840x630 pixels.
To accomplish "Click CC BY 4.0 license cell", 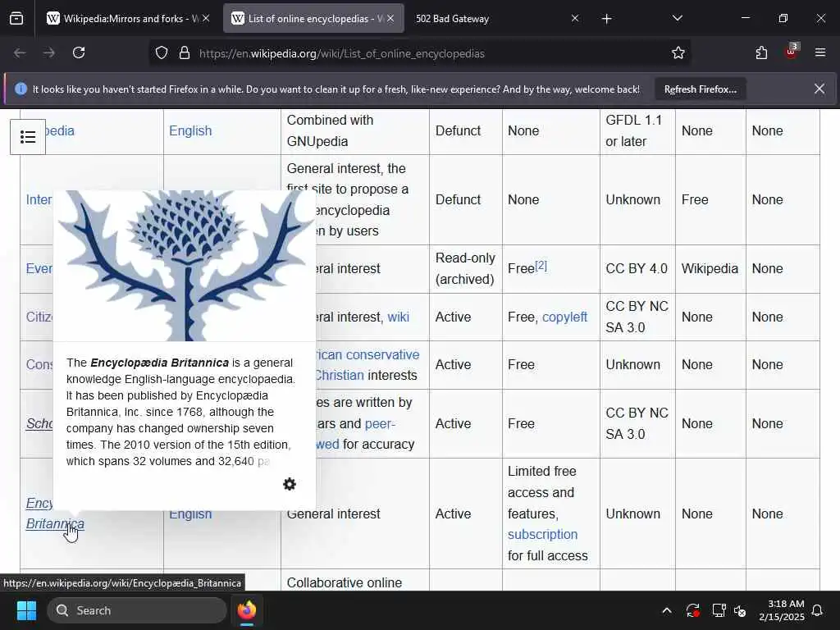I will point(637,268).
